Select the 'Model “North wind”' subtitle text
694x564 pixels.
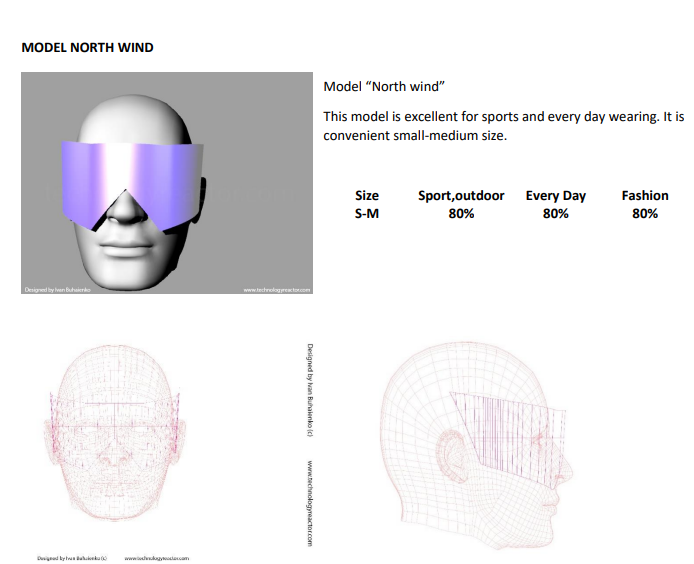click(x=384, y=86)
